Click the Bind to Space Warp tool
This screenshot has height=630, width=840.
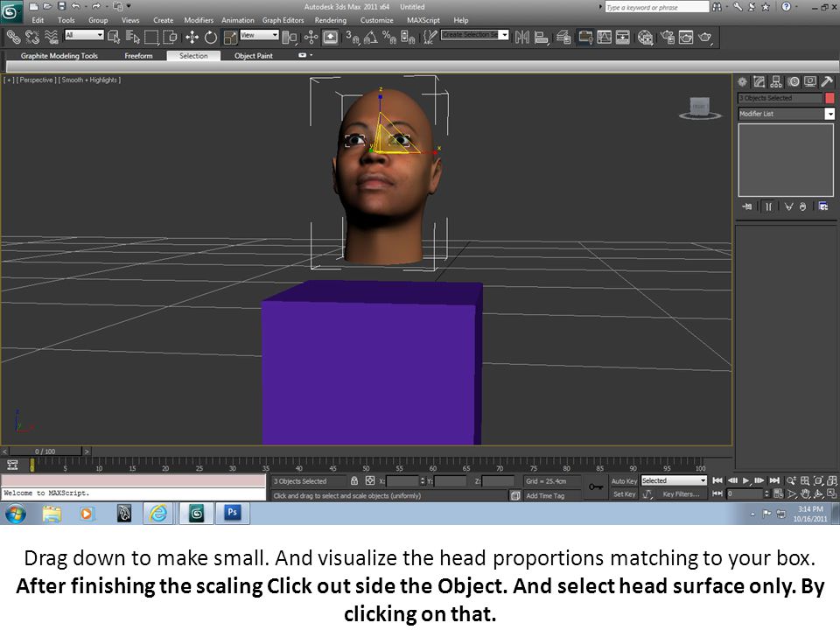51,37
